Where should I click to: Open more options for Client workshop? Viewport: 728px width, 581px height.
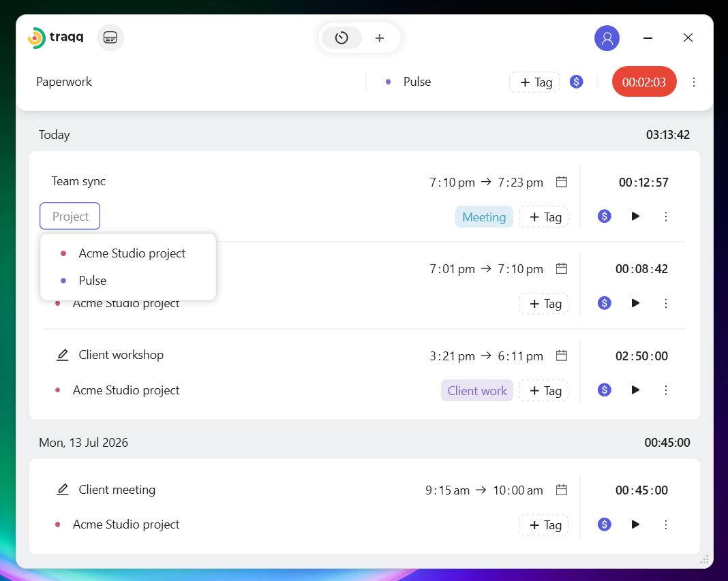666,390
